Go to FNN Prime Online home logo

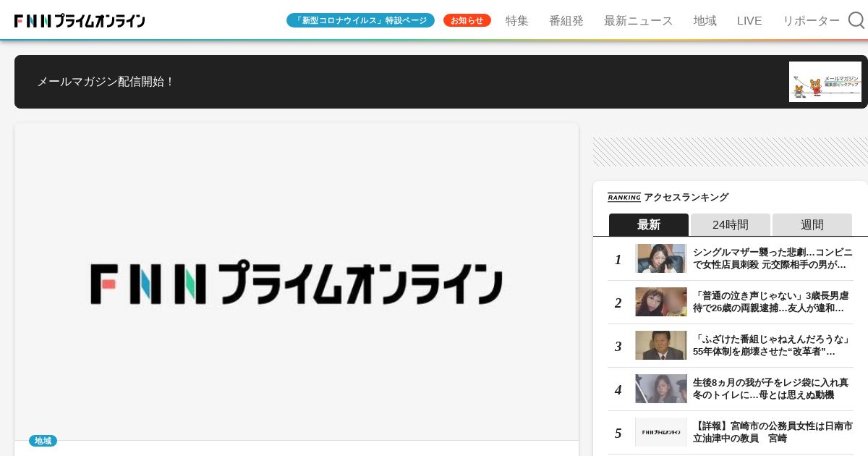tap(80, 21)
